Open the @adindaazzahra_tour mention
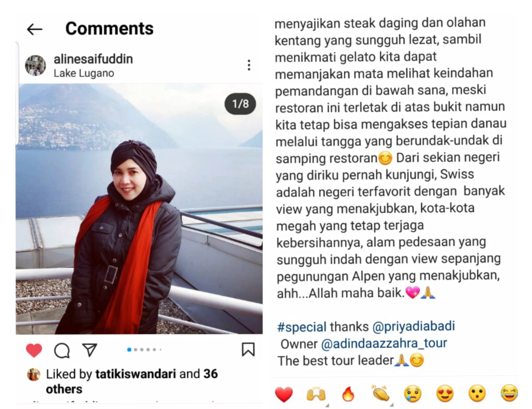The image size is (532, 409). (384, 343)
